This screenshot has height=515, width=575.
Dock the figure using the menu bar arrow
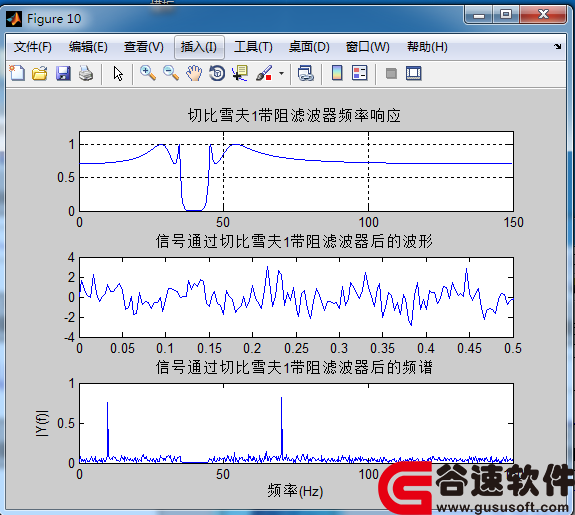[x=558, y=47]
